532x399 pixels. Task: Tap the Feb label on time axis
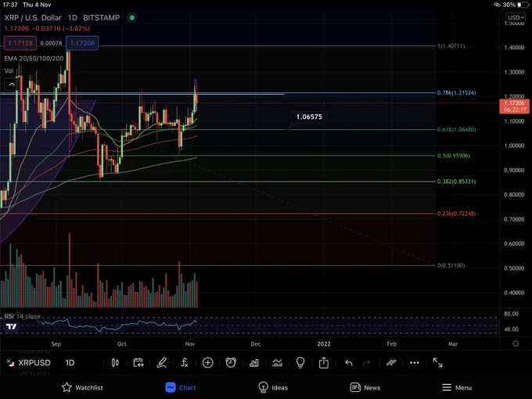tap(391, 343)
